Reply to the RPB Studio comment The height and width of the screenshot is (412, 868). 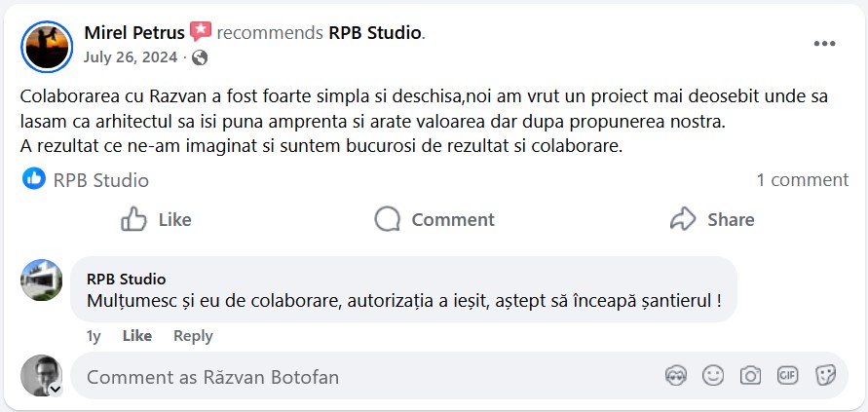pos(193,336)
